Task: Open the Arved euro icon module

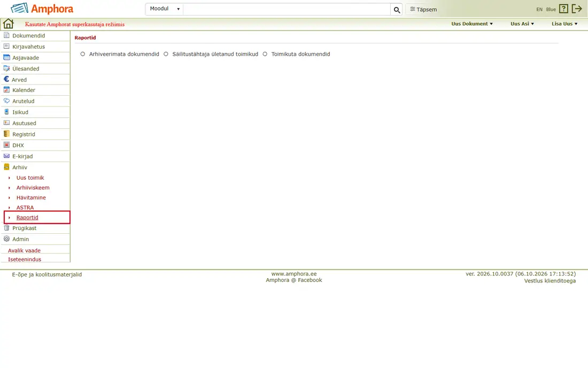Action: (6, 79)
